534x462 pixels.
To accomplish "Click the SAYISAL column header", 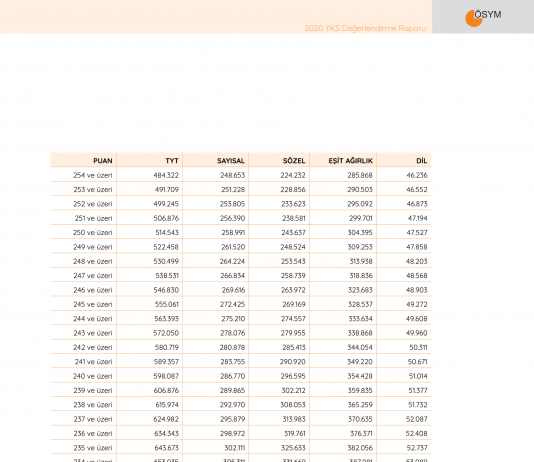I will tap(231, 161).
